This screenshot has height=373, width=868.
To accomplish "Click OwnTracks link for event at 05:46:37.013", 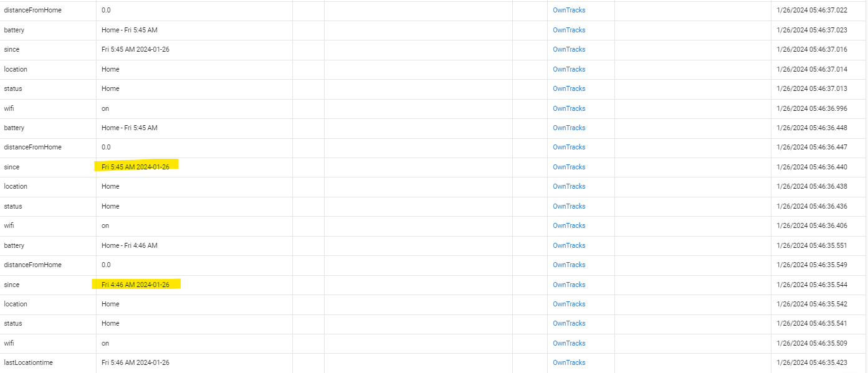I will pos(569,88).
